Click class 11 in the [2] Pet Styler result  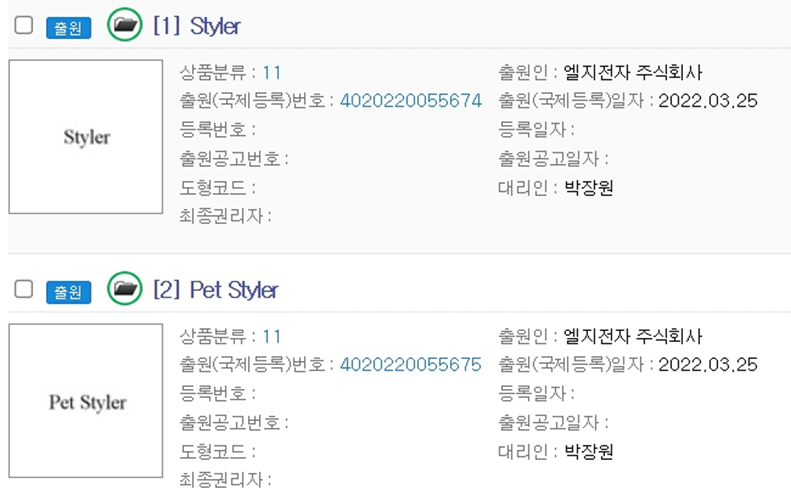tap(272, 337)
